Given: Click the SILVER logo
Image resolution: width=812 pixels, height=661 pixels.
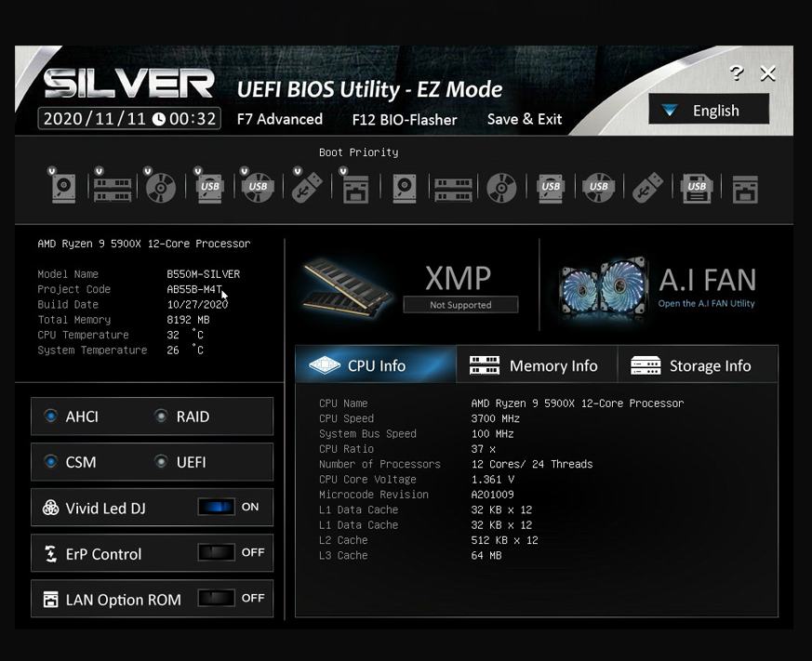Looking at the screenshot, I should pos(128,84).
